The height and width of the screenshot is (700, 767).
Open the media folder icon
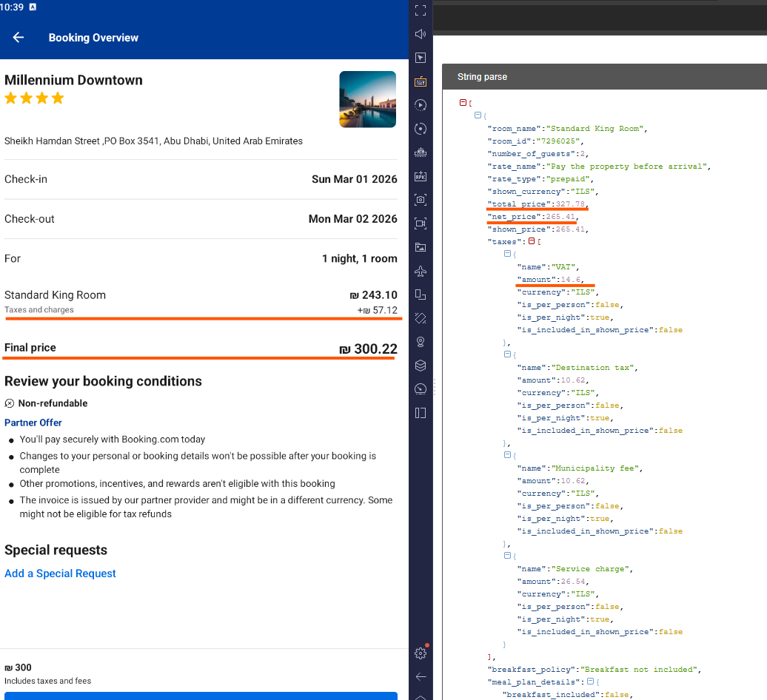tap(421, 247)
